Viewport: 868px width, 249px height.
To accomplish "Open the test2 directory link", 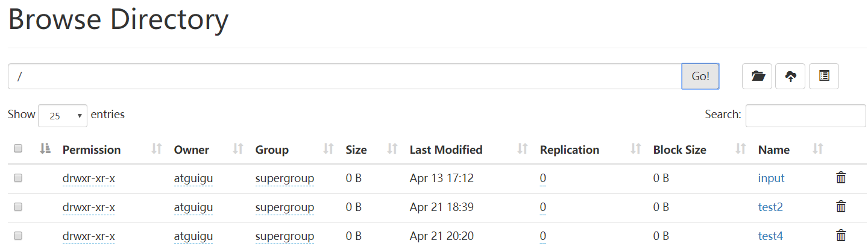I will (x=770, y=207).
